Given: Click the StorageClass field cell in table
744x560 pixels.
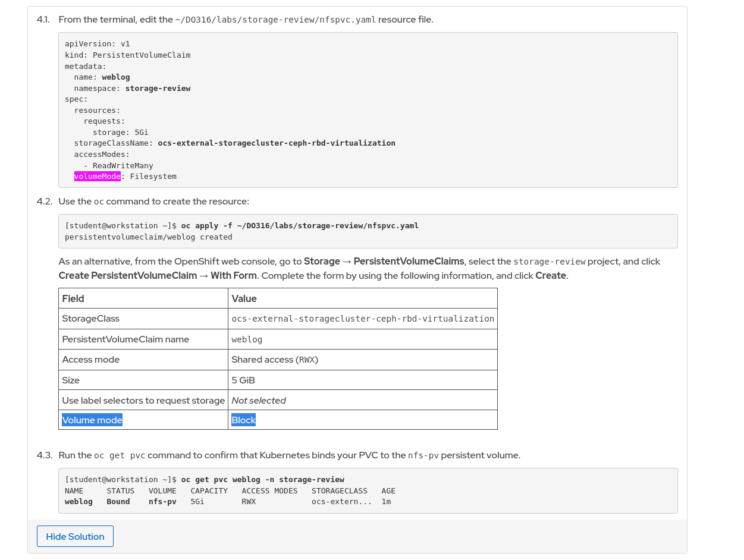Looking at the screenshot, I should pyautogui.click(x=91, y=319).
